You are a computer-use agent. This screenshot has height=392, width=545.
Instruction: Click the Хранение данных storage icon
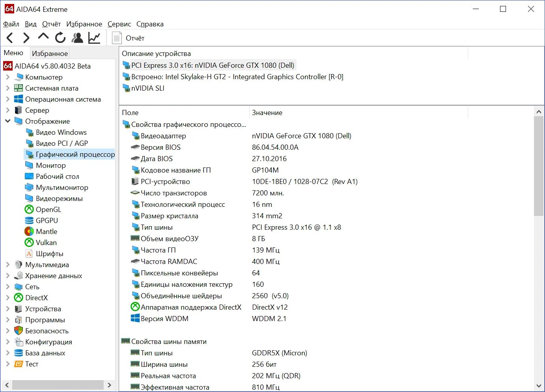pyautogui.click(x=19, y=276)
